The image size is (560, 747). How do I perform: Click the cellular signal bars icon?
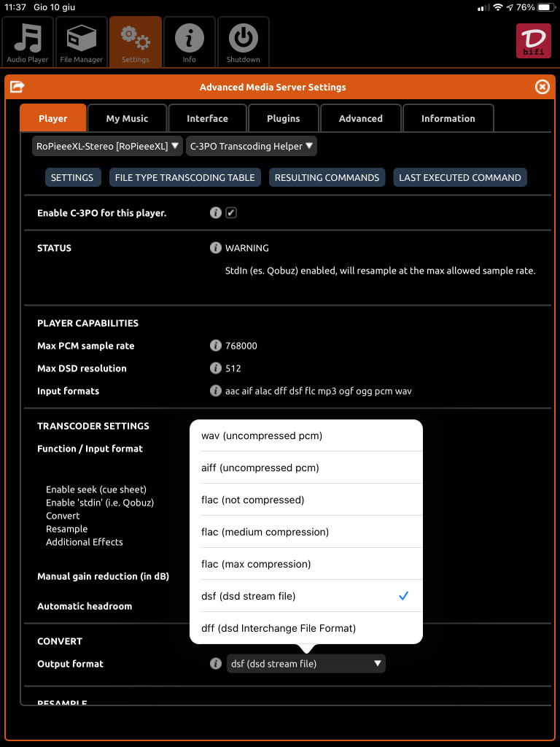[483, 7]
